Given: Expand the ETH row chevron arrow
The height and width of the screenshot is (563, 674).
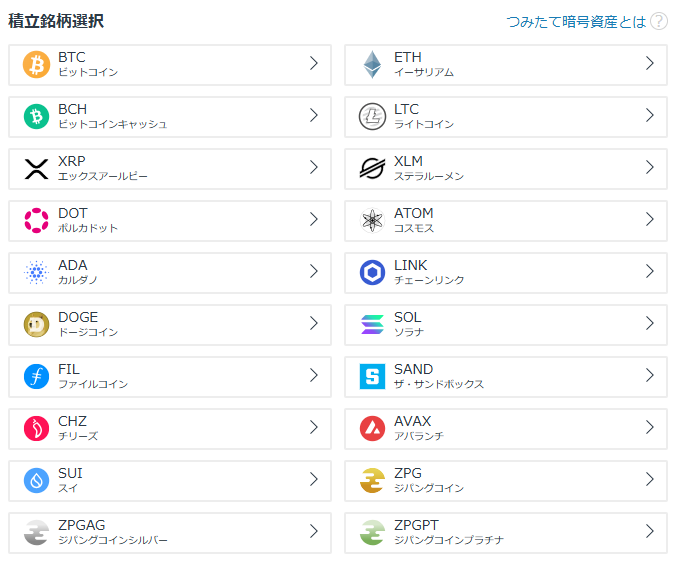Looking at the screenshot, I should (650, 63).
